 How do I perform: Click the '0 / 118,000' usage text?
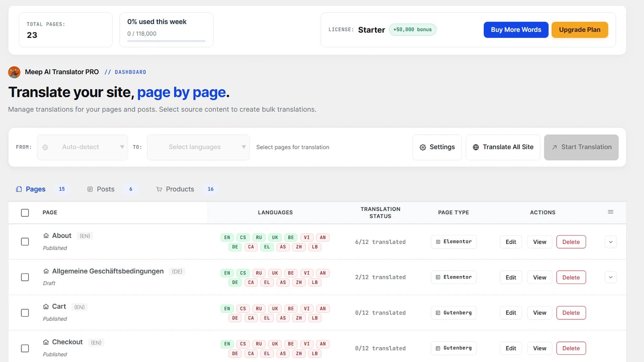[x=142, y=34]
